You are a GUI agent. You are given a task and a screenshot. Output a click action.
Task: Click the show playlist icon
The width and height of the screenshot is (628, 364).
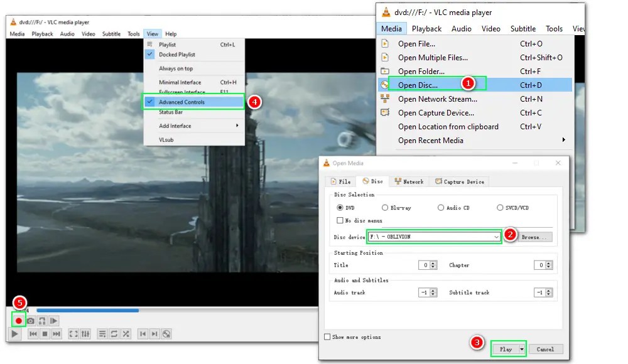102,333
